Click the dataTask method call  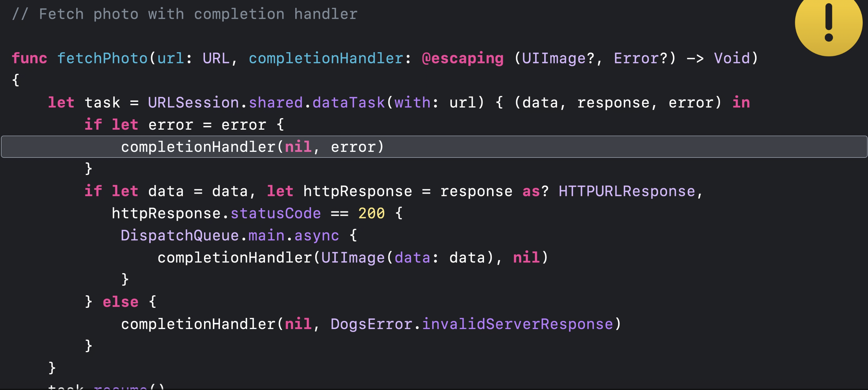tap(348, 102)
